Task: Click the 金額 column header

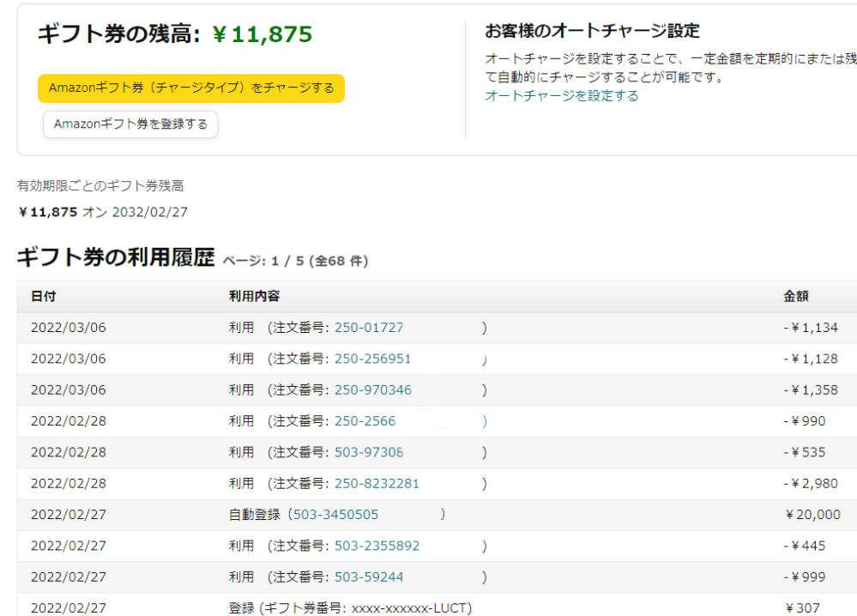Action: point(795,296)
